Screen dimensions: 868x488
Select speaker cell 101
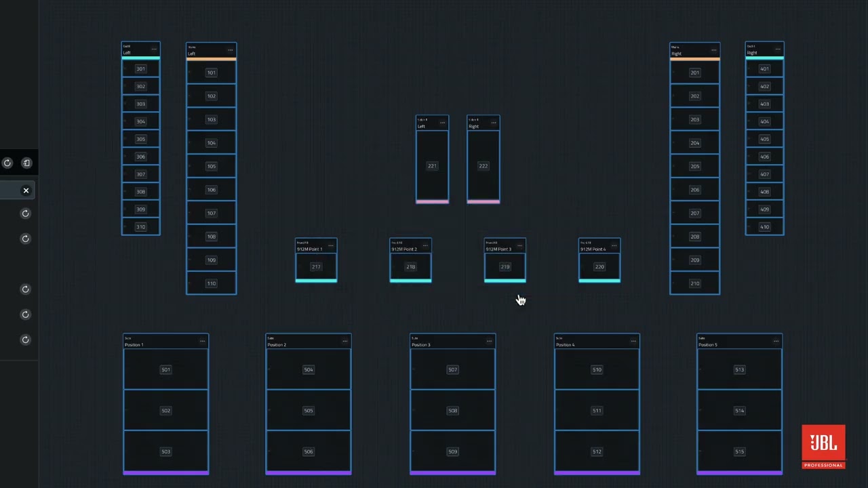212,73
